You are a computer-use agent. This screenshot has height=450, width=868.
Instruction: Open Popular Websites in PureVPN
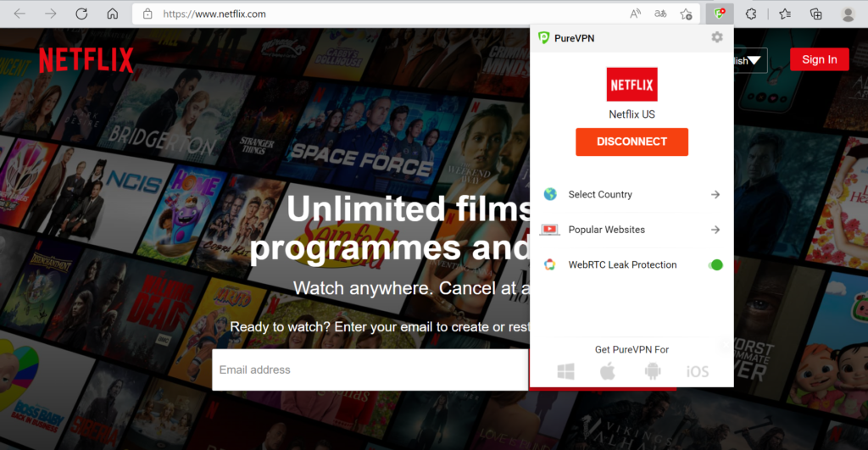pos(632,230)
